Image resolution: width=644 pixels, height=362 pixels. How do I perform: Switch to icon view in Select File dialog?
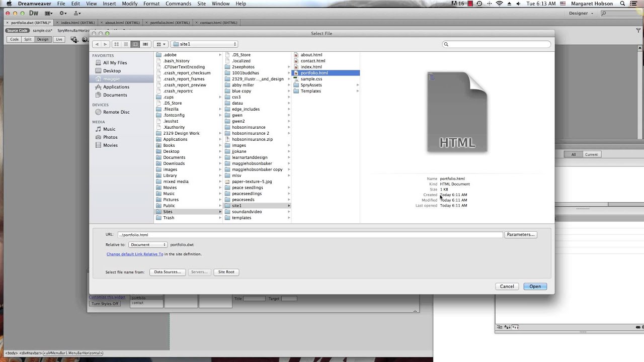click(116, 44)
